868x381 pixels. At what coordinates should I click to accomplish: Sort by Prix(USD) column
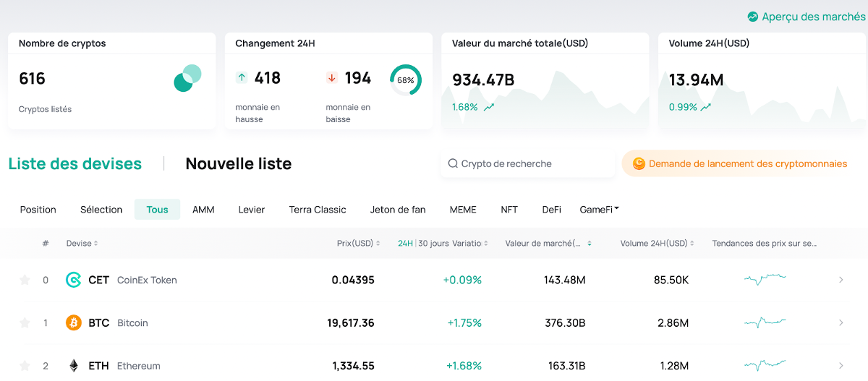point(359,244)
